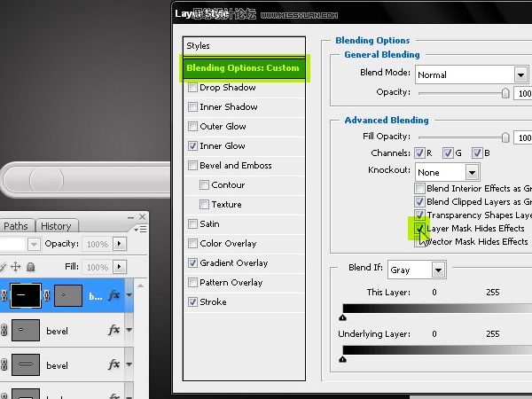Tick the Contour checkbox
The height and width of the screenshot is (399, 532).
(204, 185)
